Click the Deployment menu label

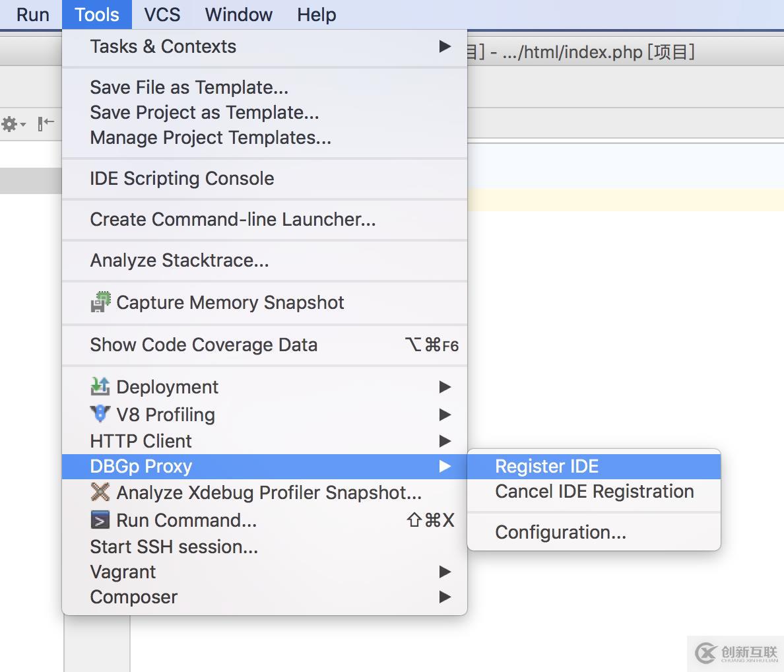[x=168, y=387]
